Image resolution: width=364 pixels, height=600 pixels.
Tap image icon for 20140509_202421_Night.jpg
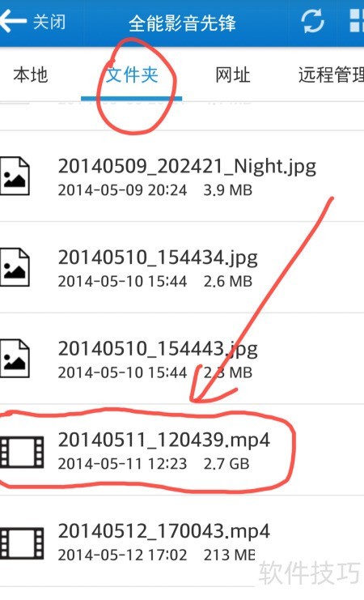tap(15, 176)
